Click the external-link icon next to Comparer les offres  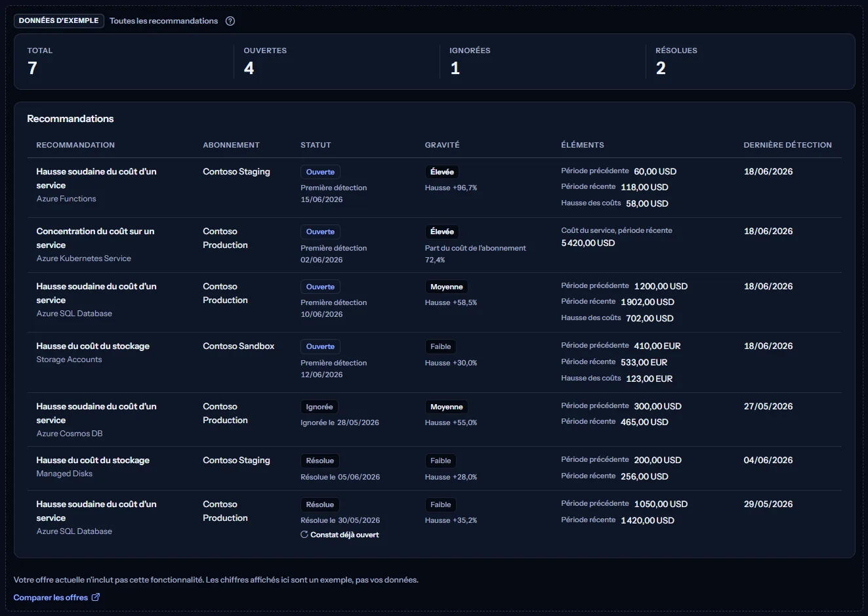coord(96,597)
